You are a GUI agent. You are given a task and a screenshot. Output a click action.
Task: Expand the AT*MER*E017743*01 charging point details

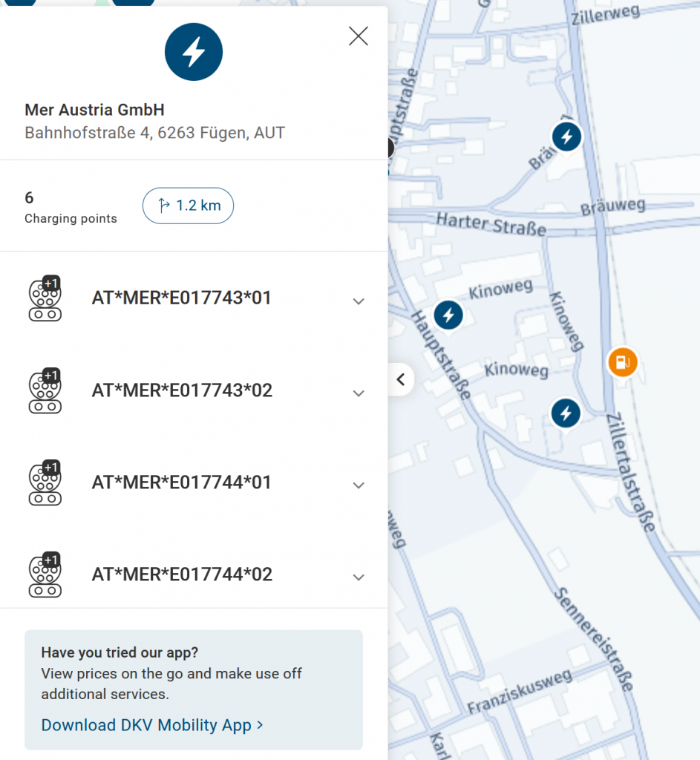(x=359, y=301)
